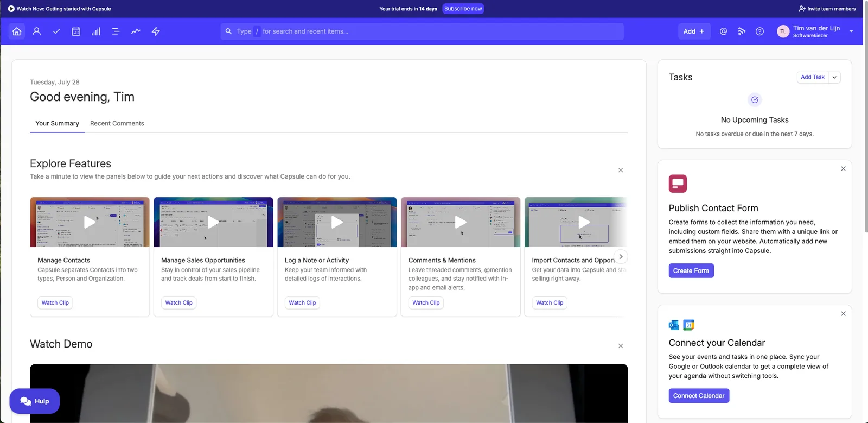Click the Outlook calendar icon
The width and height of the screenshot is (868, 423).
674,325
